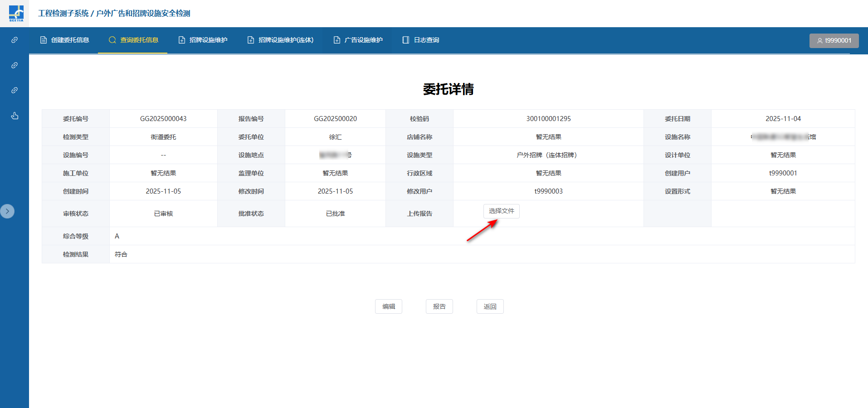The height and width of the screenshot is (408, 868).
Task: Click 返回 to go back
Action: click(x=490, y=306)
